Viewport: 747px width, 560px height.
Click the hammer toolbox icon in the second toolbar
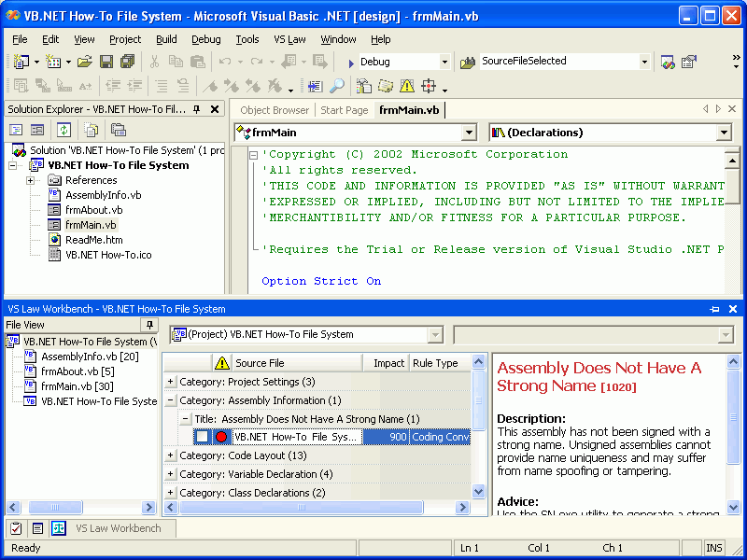point(364,86)
